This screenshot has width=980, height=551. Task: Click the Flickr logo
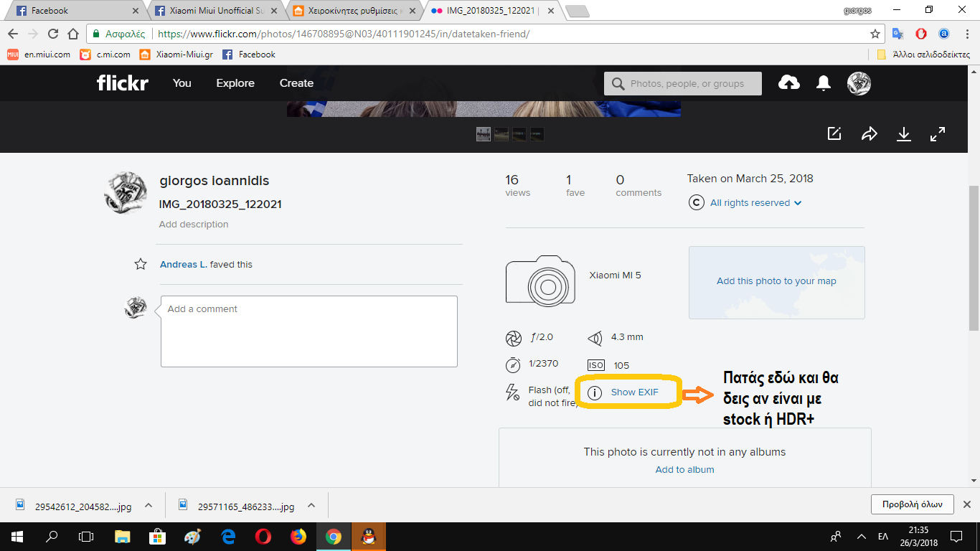pyautogui.click(x=123, y=83)
